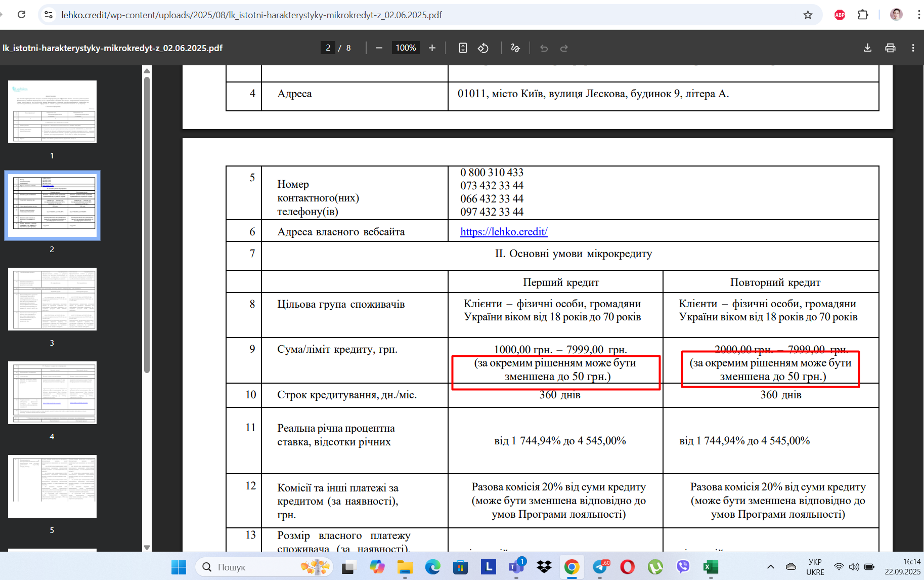Open Excel from the taskbar
Image resolution: width=924 pixels, height=580 pixels.
(x=711, y=567)
